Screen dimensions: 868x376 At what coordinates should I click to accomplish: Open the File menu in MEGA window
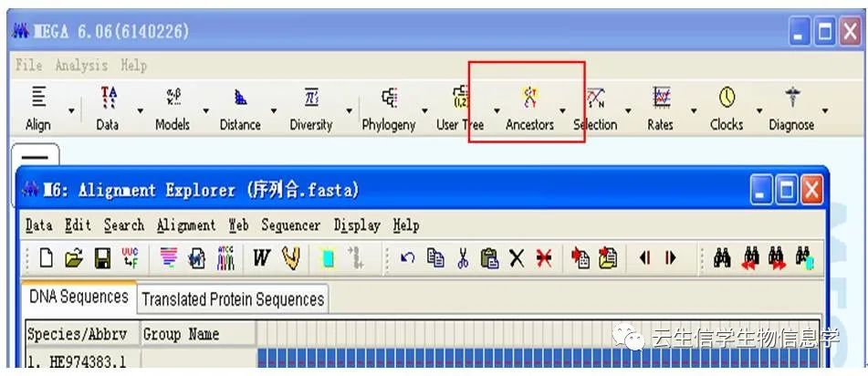tap(29, 66)
